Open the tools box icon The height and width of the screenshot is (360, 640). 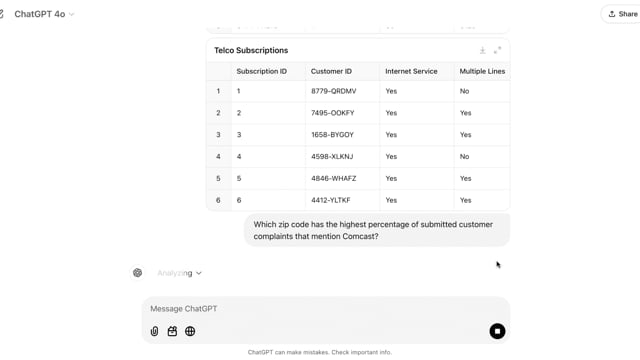[172, 331]
